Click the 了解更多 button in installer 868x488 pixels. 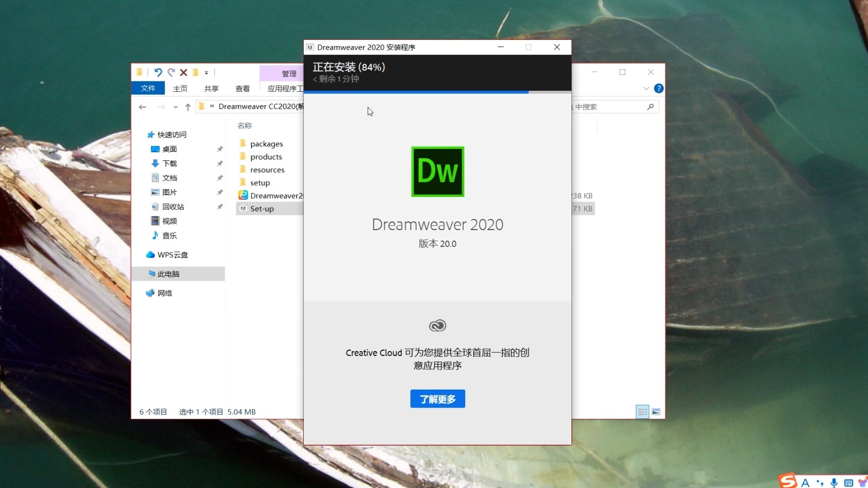pos(438,399)
